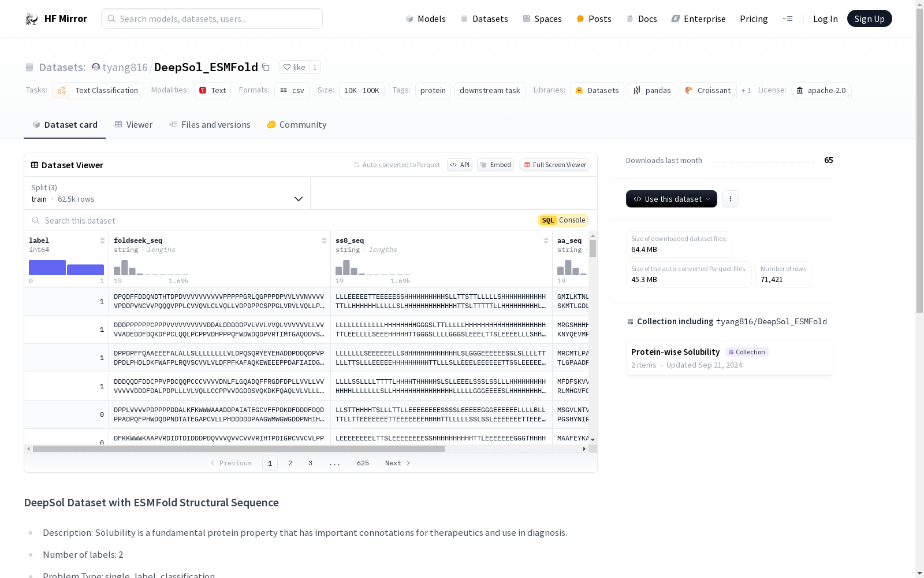The height and width of the screenshot is (578, 924).
Task: Switch to the Viewer tab
Action: point(133,125)
